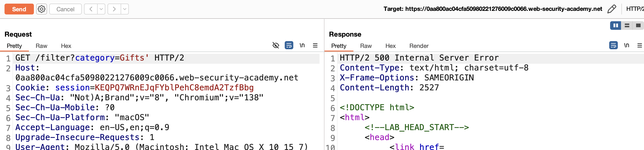
Task: Switch request view to Raw tab
Action: point(42,46)
